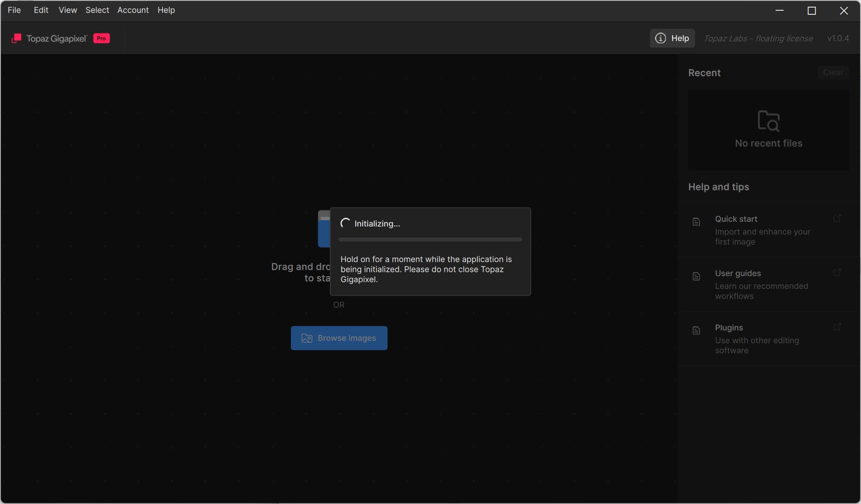Clear the Recent files list
861x504 pixels.
point(833,72)
